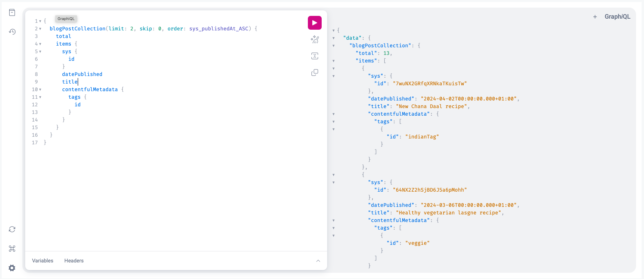Collapse the blogPostCollection block on line 2
The height and width of the screenshot is (279, 644).
[40, 29]
